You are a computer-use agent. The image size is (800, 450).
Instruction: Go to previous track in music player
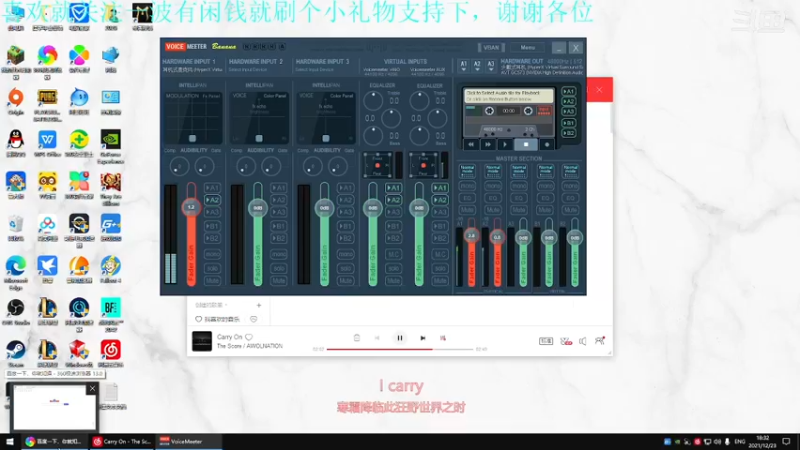pyautogui.click(x=377, y=338)
